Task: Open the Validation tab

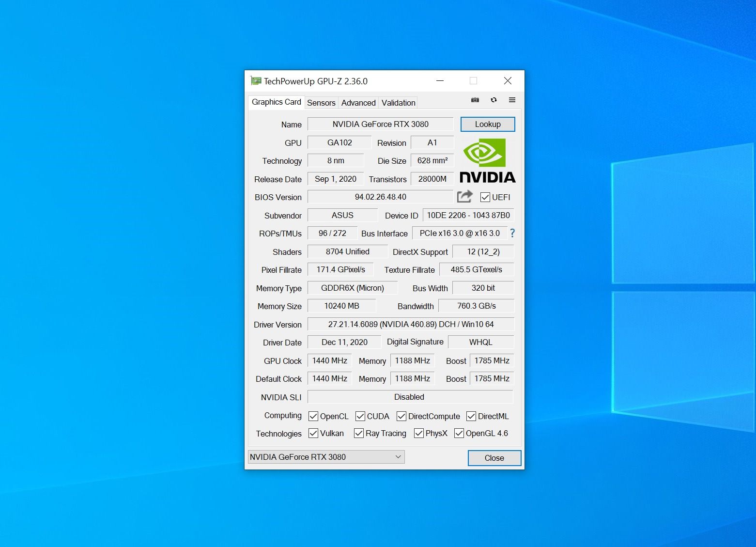Action: coord(398,103)
